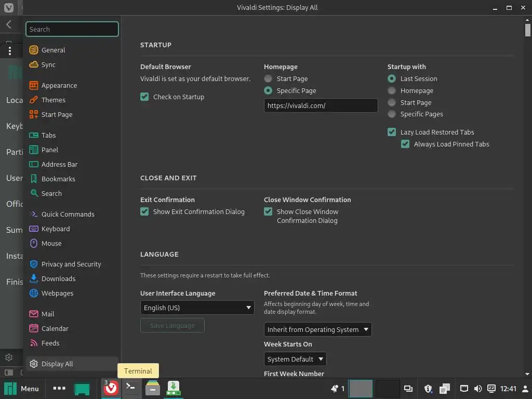Select the first workspace in the taskbar switcher
Viewport: 532px width, 399px height.
361,389
